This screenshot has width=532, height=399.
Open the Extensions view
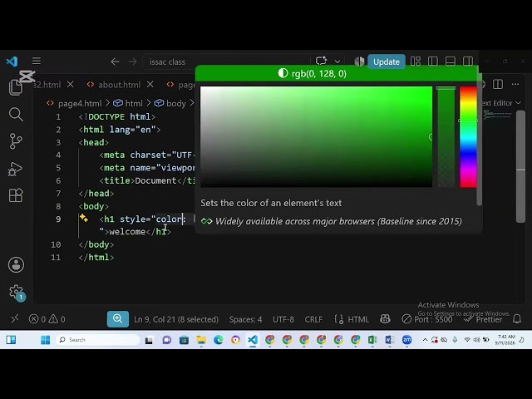coord(16,195)
